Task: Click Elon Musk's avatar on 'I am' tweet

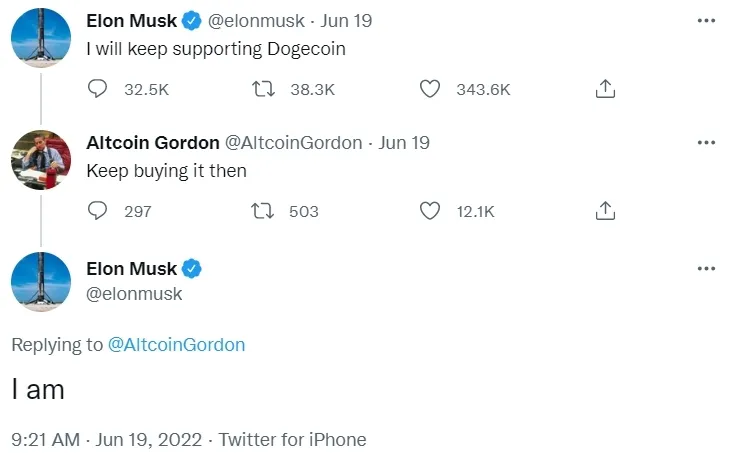Action: tap(41, 283)
